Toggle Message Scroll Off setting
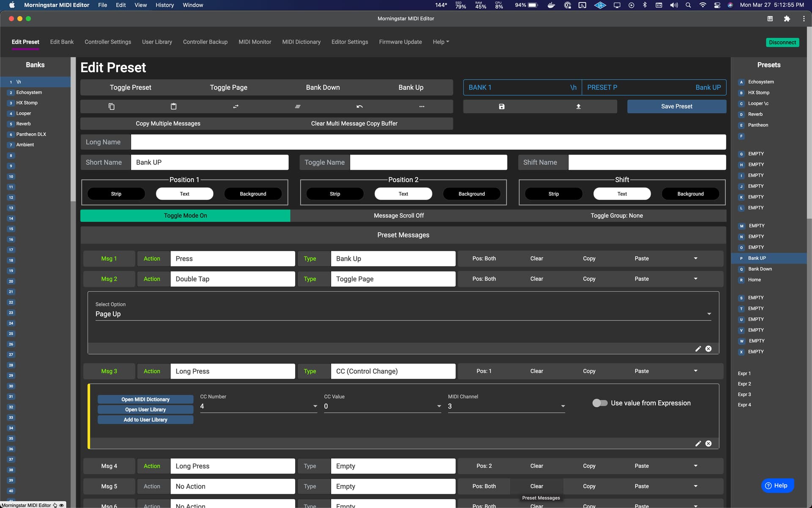 click(x=398, y=215)
